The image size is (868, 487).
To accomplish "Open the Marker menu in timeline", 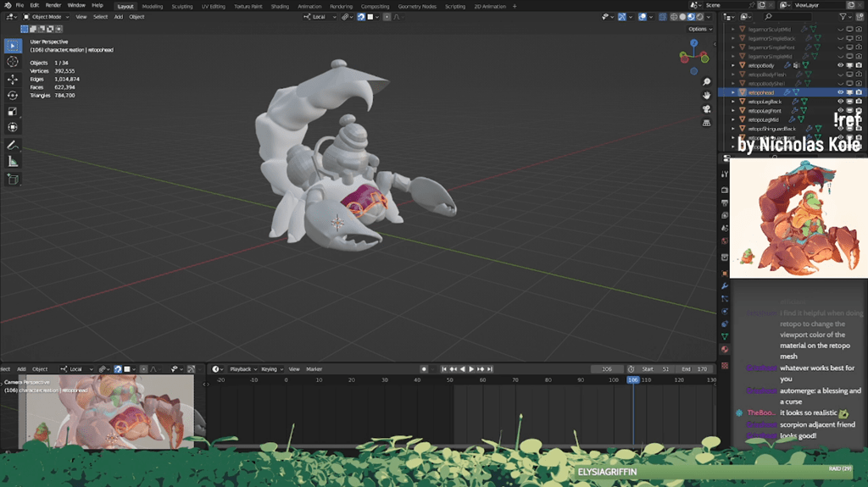I will pos(314,369).
